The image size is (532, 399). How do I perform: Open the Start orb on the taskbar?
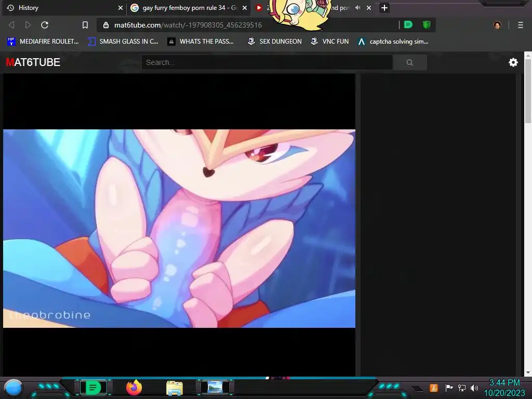[x=14, y=388]
